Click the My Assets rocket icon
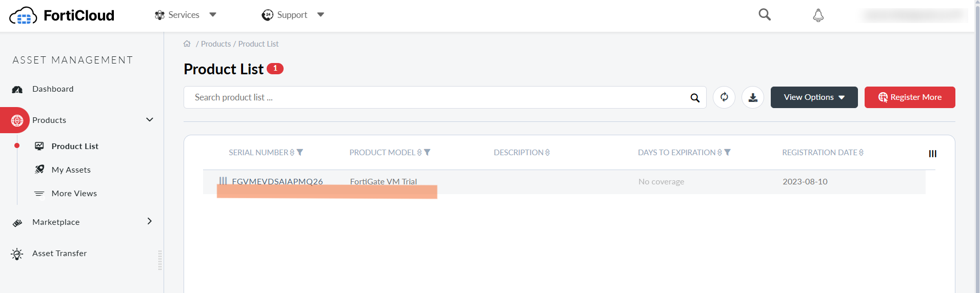 click(39, 170)
